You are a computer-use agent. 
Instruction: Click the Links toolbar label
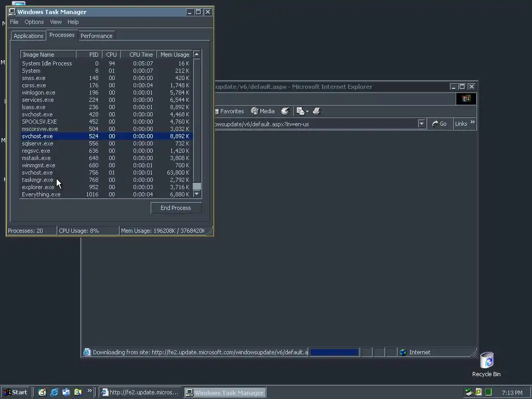point(461,124)
